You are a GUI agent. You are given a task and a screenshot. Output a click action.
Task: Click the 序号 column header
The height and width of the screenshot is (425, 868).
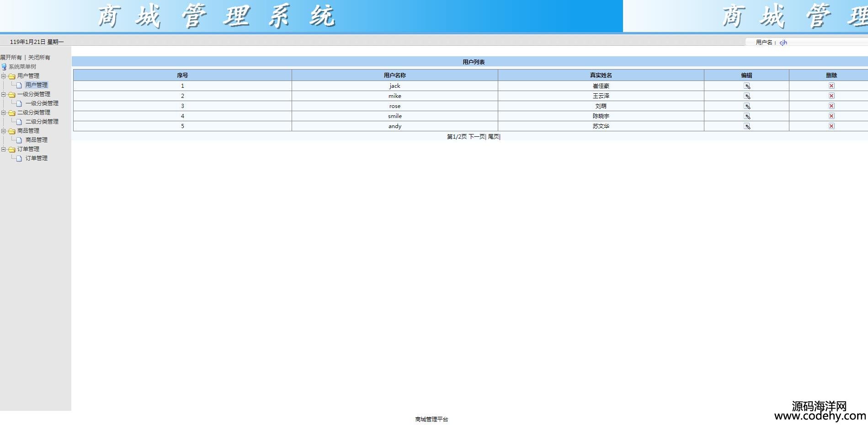point(182,75)
